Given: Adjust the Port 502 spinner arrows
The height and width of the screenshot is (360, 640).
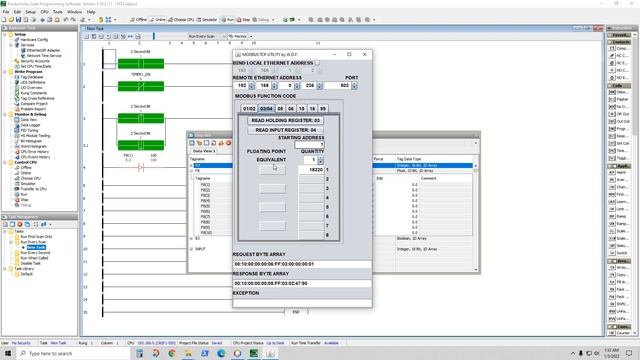Looking at the screenshot, I should 354,85.
